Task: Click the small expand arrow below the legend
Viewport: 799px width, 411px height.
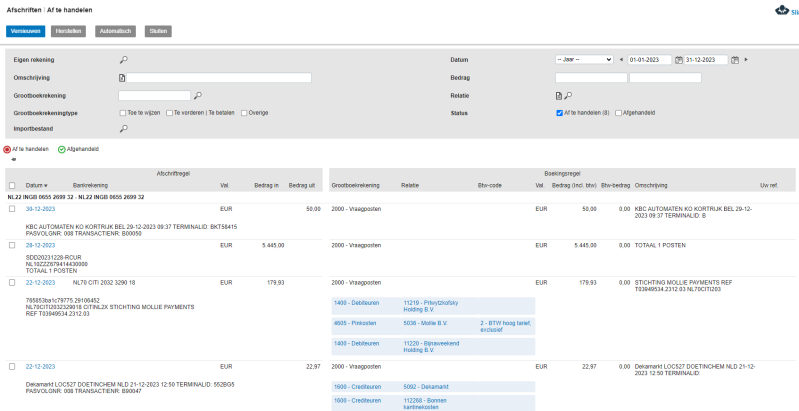Action: 13,159
